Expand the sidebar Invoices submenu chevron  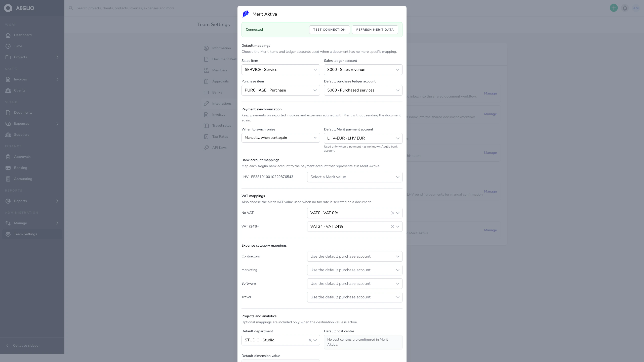coord(57,79)
